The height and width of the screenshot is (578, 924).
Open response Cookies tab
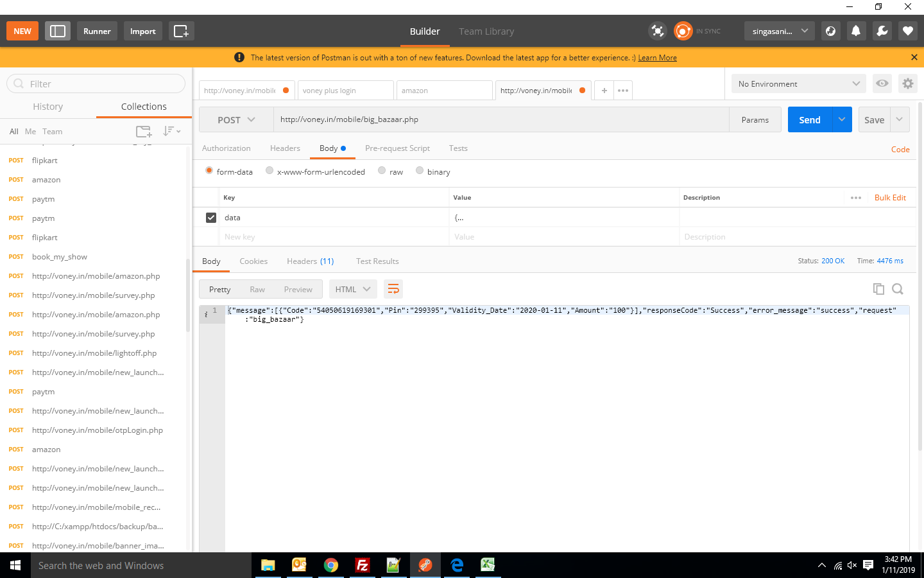pyautogui.click(x=253, y=261)
